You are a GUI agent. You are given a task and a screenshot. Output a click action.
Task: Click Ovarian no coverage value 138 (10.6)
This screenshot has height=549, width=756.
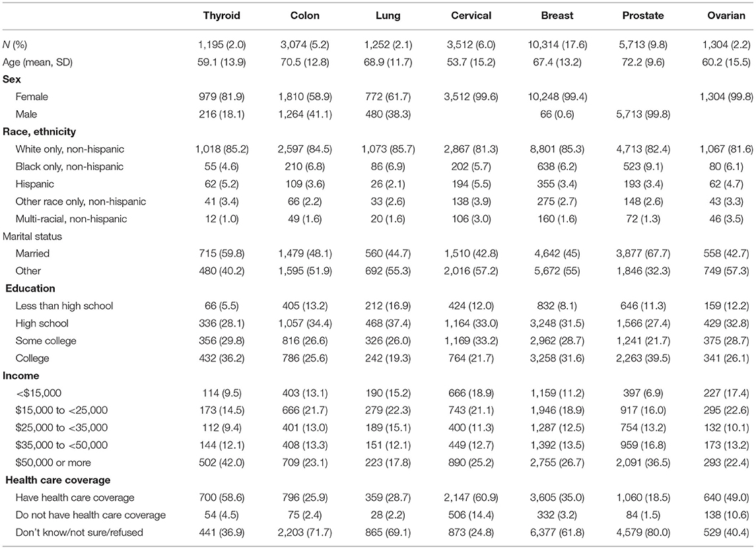(726, 515)
